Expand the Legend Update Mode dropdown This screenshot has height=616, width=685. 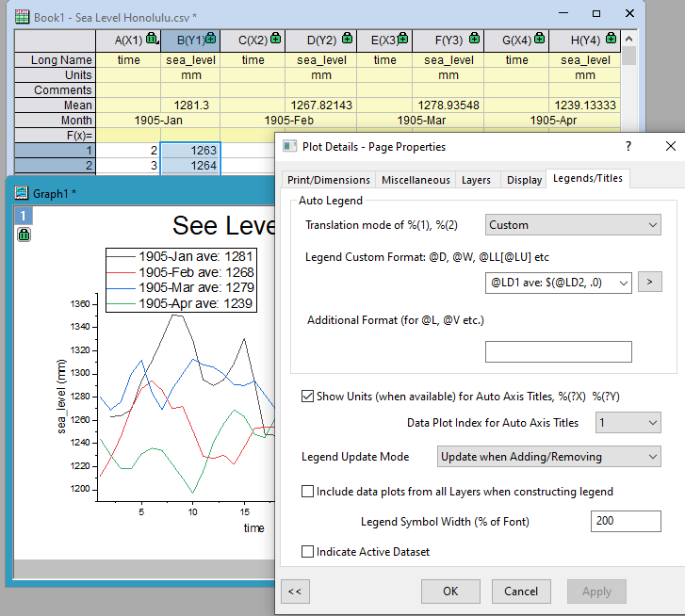click(549, 457)
